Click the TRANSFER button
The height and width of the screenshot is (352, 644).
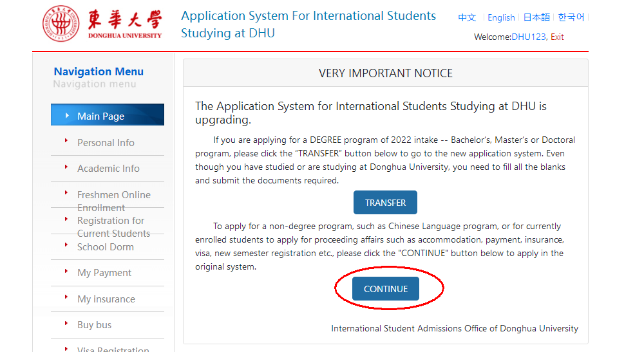click(385, 202)
